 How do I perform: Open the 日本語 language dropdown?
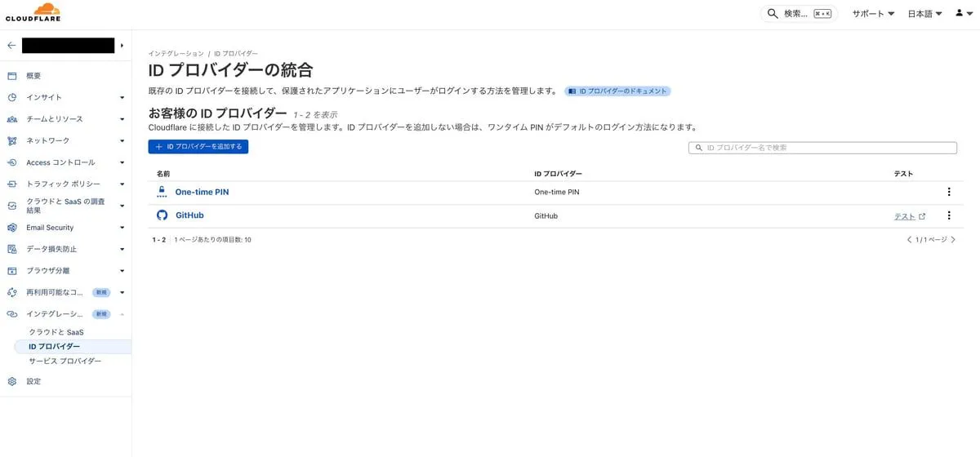click(x=924, y=14)
